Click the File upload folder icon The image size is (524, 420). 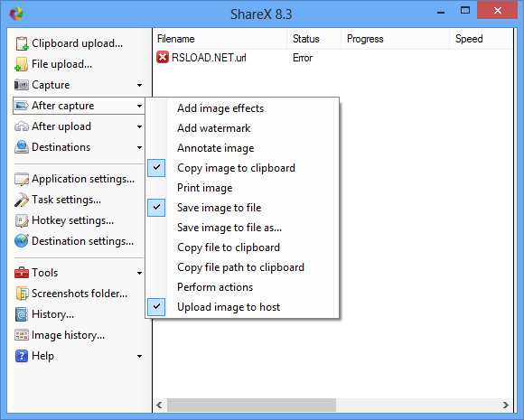click(22, 64)
